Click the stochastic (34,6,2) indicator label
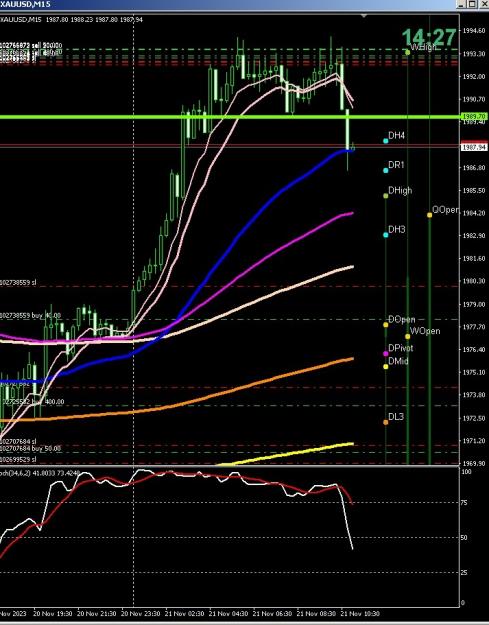 (x=40, y=473)
